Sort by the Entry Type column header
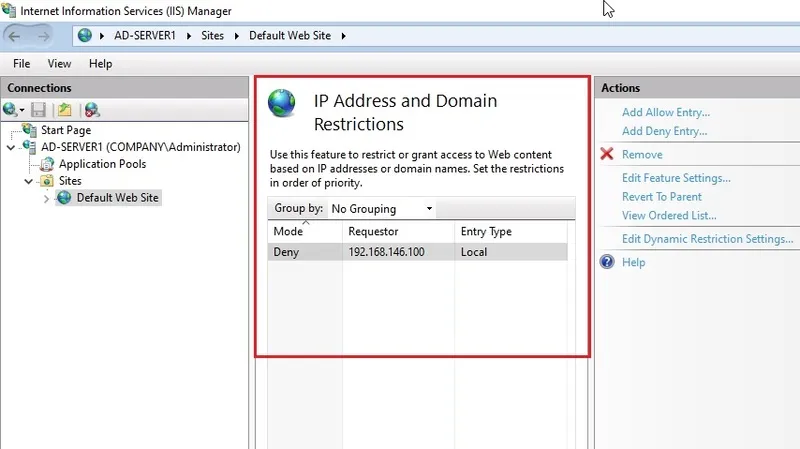800x449 pixels. 511,232
